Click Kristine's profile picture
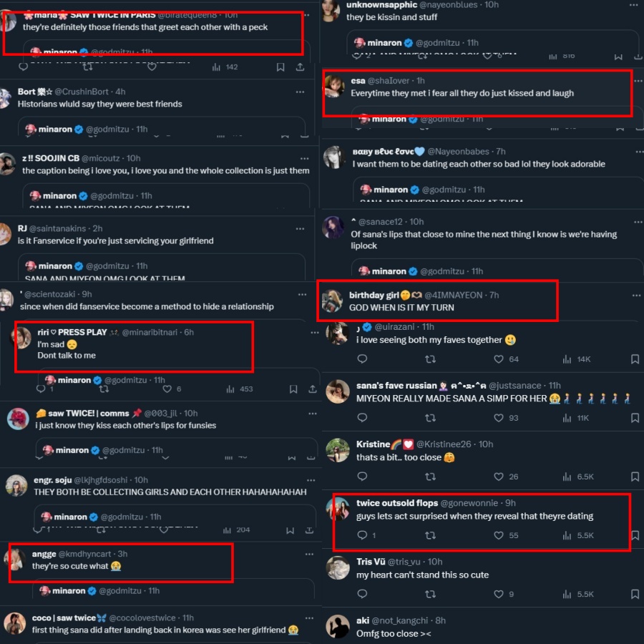644x644 pixels. coord(337,450)
